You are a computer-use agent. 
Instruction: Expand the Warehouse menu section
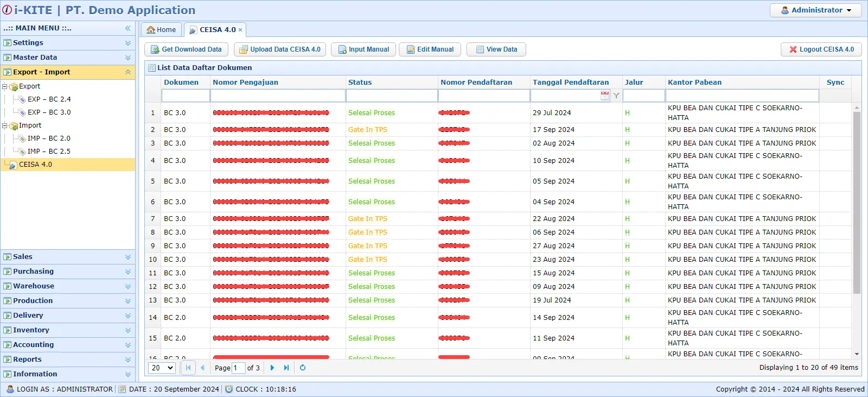pos(68,286)
